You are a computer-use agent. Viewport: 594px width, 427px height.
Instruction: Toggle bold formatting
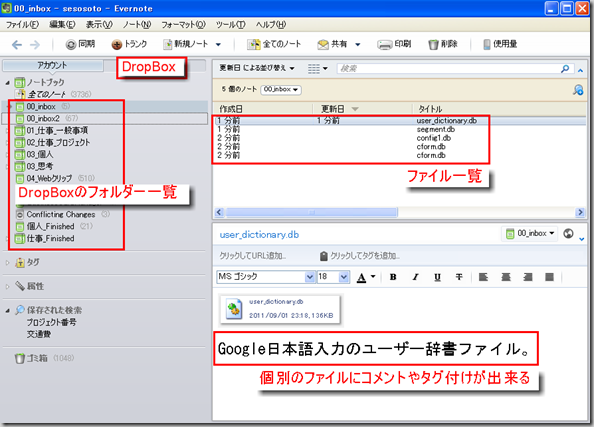393,277
